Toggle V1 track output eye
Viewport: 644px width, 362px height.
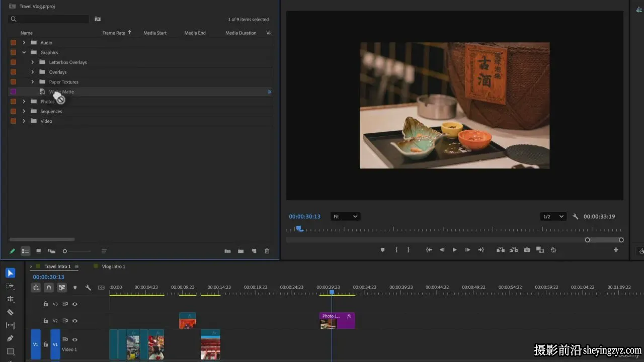75,340
